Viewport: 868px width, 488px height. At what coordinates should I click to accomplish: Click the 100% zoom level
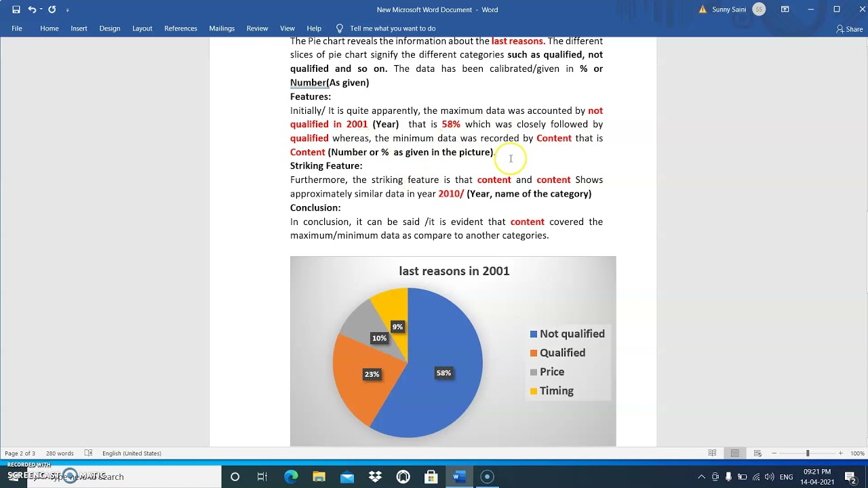point(857,453)
